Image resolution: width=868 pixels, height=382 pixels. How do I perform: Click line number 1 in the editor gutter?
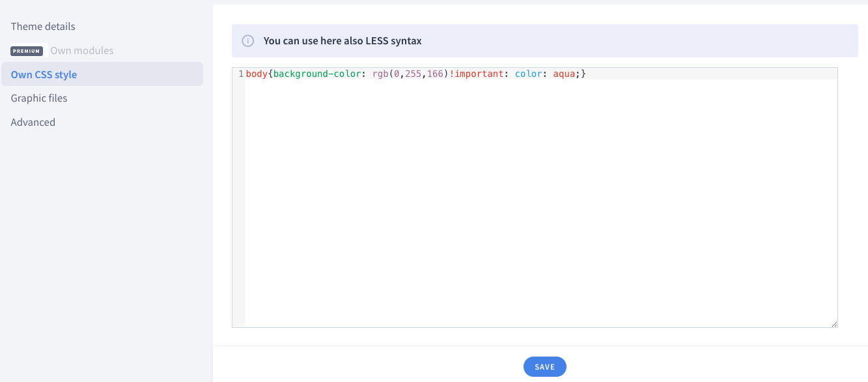[240, 74]
